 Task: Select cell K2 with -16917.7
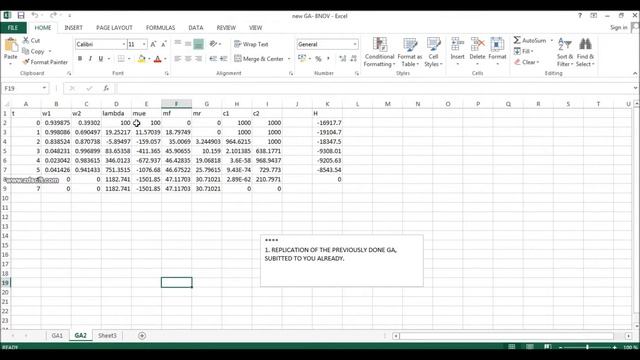coord(327,122)
